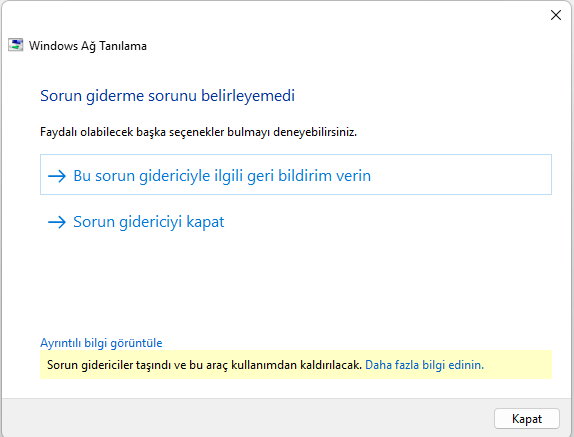This screenshot has width=574, height=437.
Task: Click the word belirleyemedi in the blue heading
Action: (248, 96)
